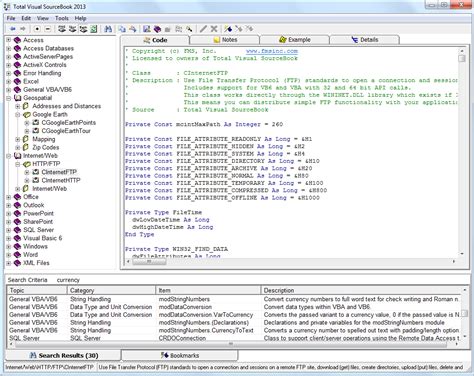Image resolution: width=474 pixels, height=376 pixels.
Task: Click the blue Back arrow toolbar icon
Action: pyautogui.click(x=13, y=29)
